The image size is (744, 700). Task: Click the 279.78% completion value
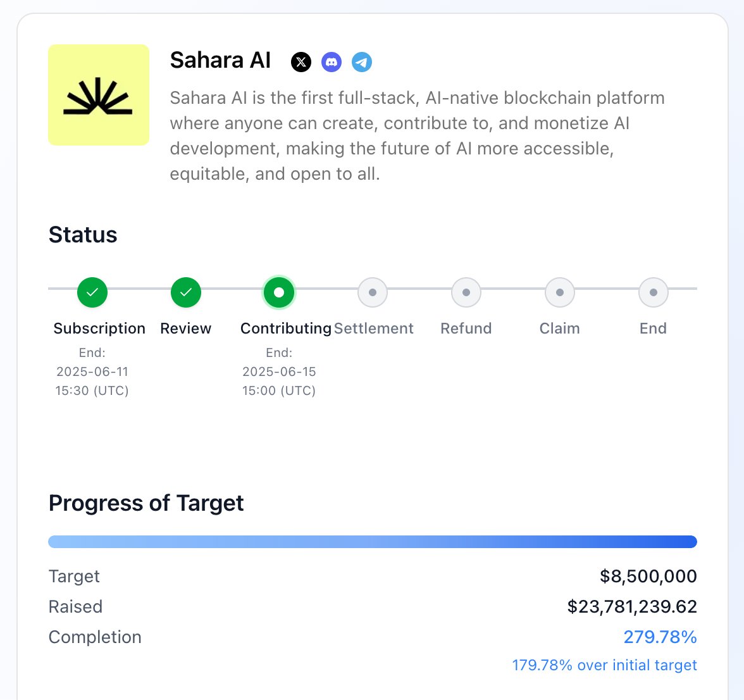click(660, 637)
